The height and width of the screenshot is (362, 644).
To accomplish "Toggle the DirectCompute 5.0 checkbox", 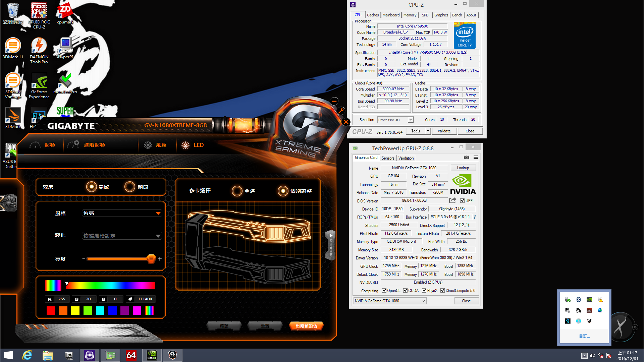I will tap(442, 291).
